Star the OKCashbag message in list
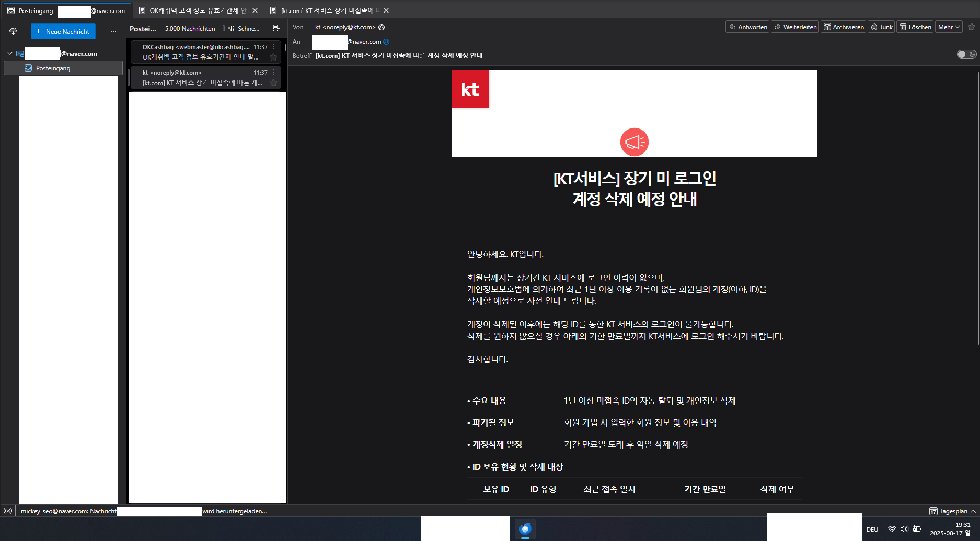 pyautogui.click(x=273, y=57)
